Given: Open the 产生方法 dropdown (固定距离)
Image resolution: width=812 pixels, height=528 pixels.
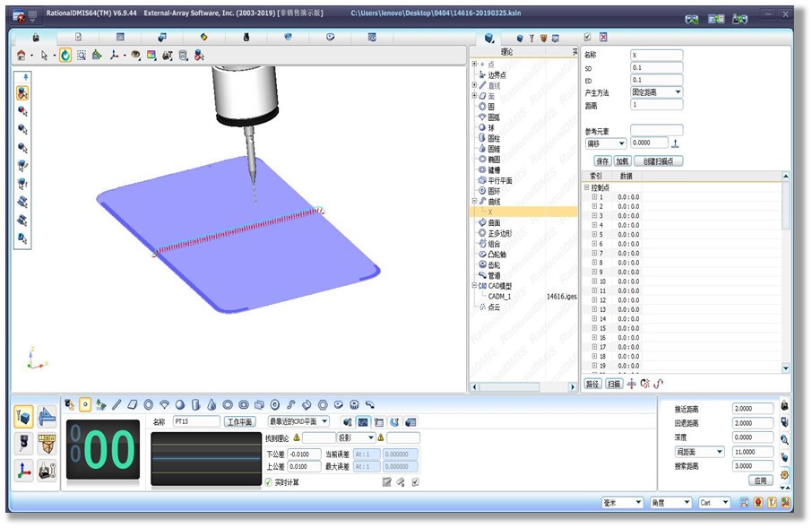Looking at the screenshot, I should [x=658, y=92].
